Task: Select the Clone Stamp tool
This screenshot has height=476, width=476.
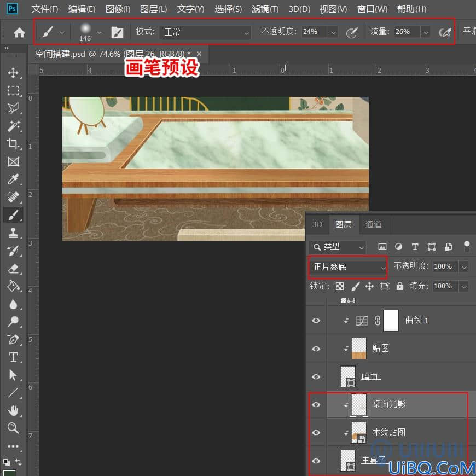Action: [13, 233]
